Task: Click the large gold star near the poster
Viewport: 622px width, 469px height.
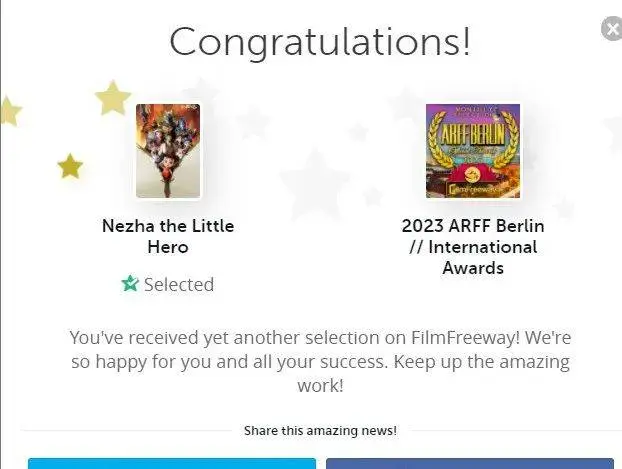Action: [113, 97]
